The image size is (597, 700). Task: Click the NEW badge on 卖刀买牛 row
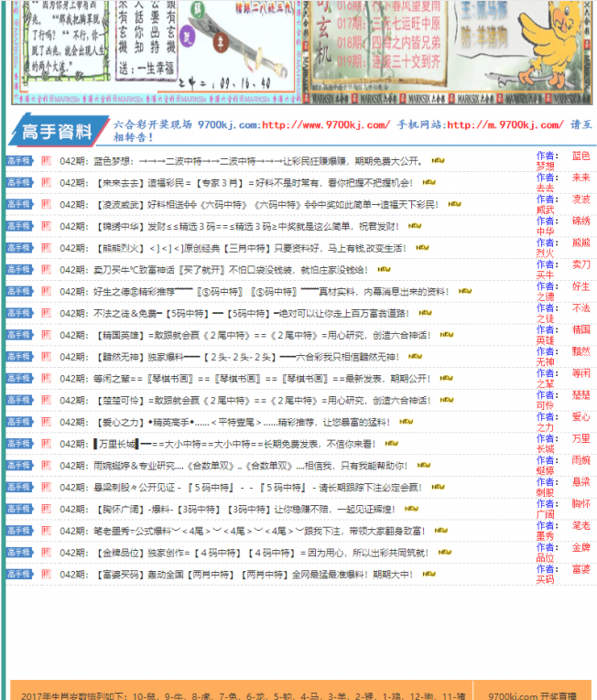click(x=384, y=270)
